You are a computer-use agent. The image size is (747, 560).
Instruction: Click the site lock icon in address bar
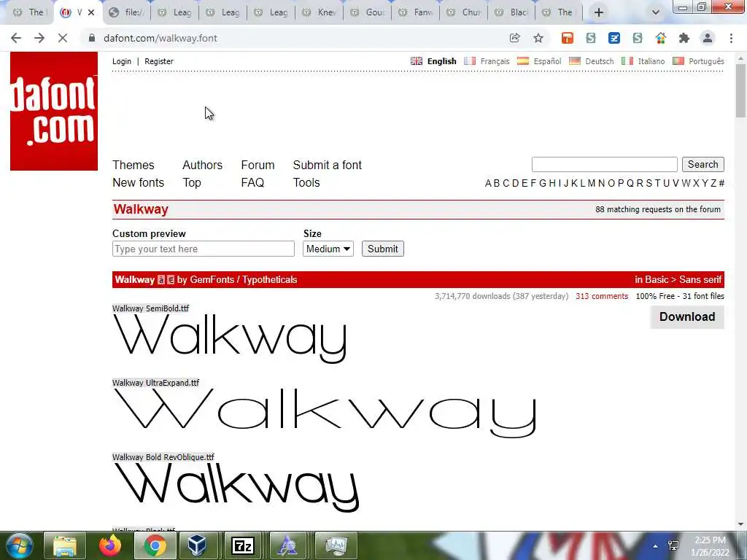tap(92, 38)
